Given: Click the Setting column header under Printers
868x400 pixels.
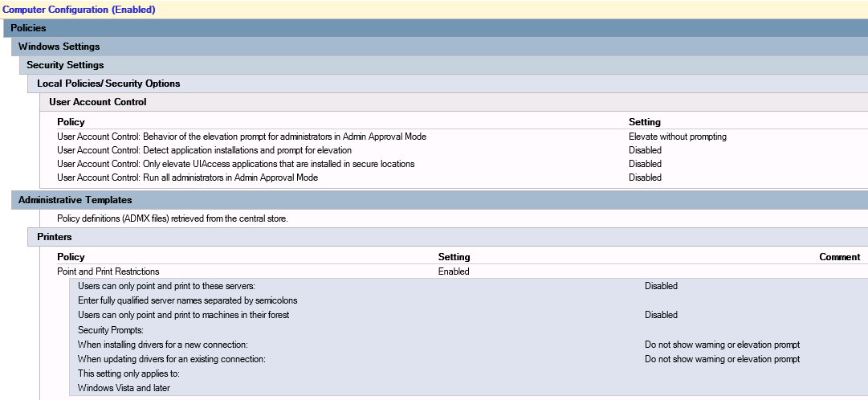Looking at the screenshot, I should point(454,257).
